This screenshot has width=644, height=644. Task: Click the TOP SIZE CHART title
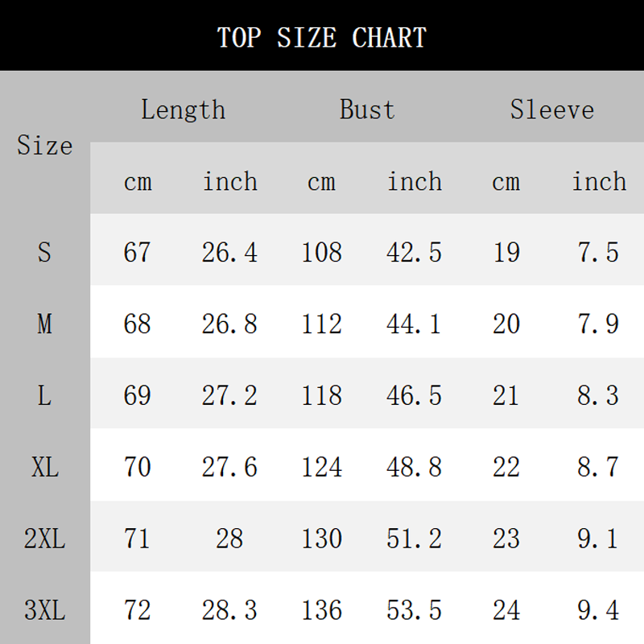click(x=322, y=37)
